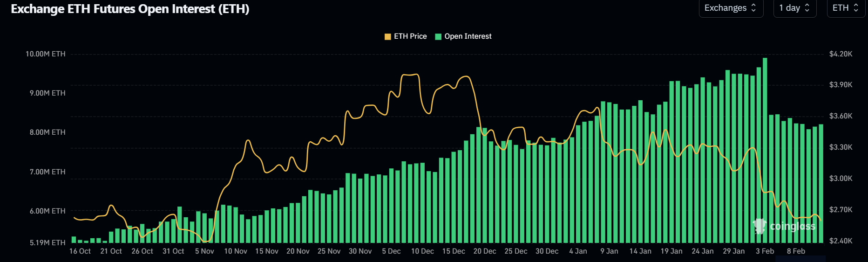The height and width of the screenshot is (262, 868).
Task: Open the ETH unit dropdown
Action: [846, 8]
